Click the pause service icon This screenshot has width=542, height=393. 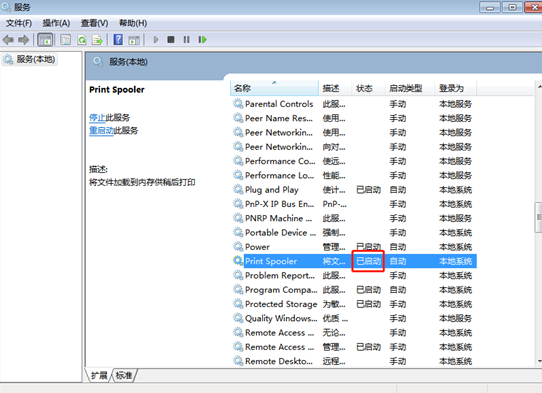point(186,40)
